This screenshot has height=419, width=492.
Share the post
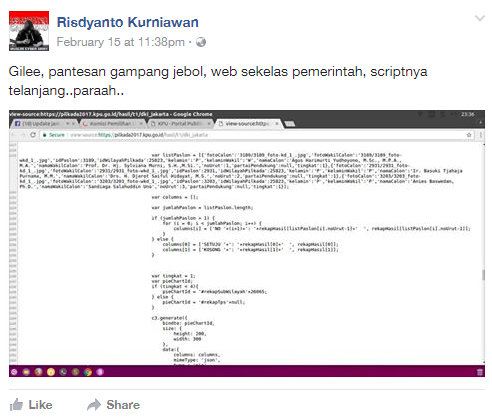pyautogui.click(x=113, y=405)
